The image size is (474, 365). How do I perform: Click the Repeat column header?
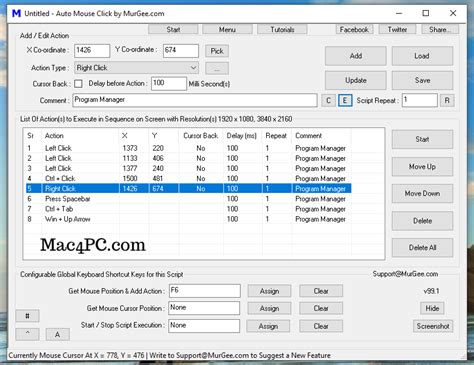tap(277, 136)
